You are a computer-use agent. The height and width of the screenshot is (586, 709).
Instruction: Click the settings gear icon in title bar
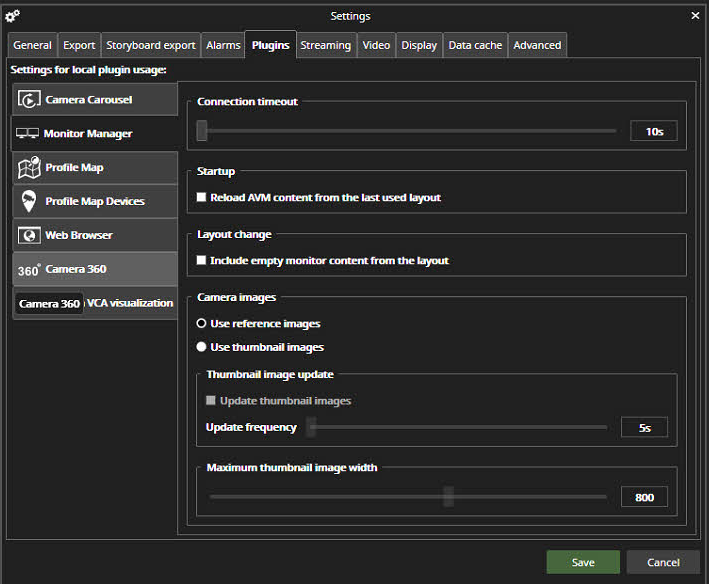pyautogui.click(x=12, y=16)
